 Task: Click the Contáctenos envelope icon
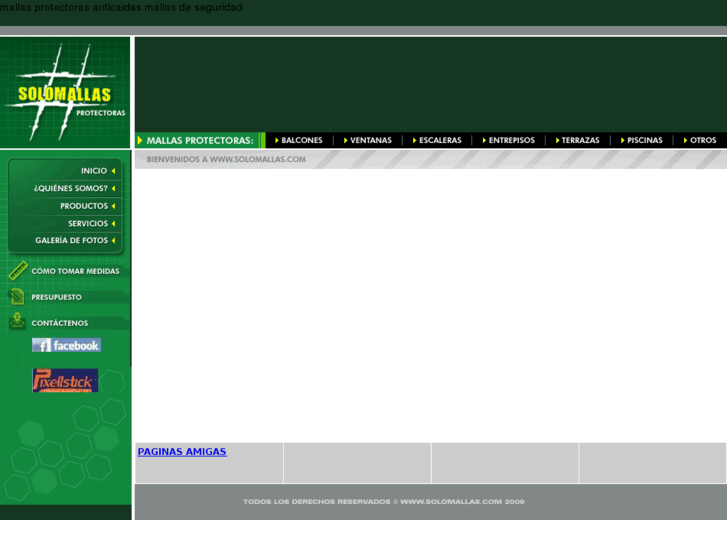coord(17,321)
